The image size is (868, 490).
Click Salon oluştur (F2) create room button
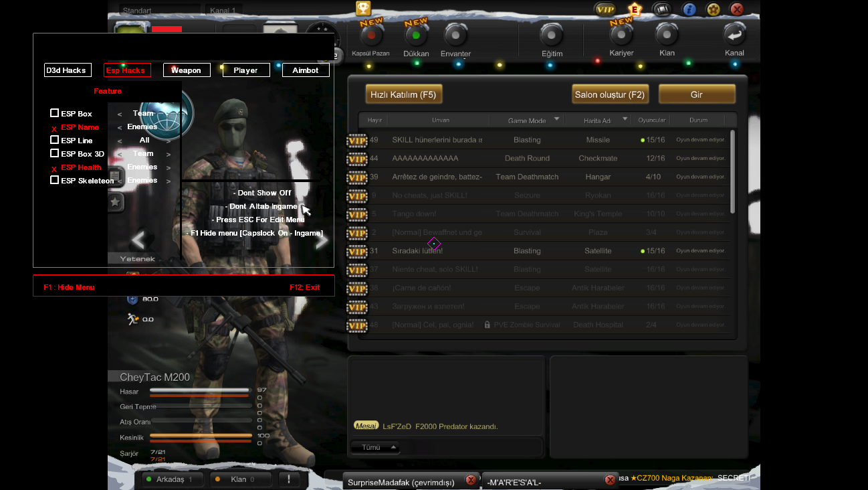[610, 94]
